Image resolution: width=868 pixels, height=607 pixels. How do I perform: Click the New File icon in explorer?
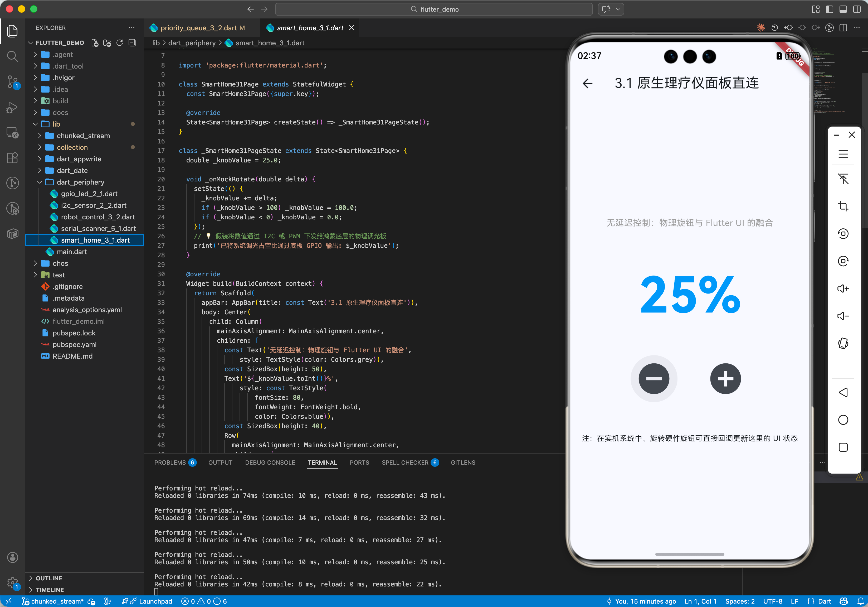pyautogui.click(x=95, y=43)
